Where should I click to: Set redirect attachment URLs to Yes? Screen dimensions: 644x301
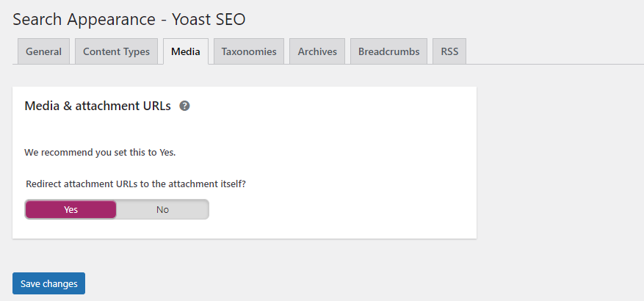pyautogui.click(x=70, y=209)
